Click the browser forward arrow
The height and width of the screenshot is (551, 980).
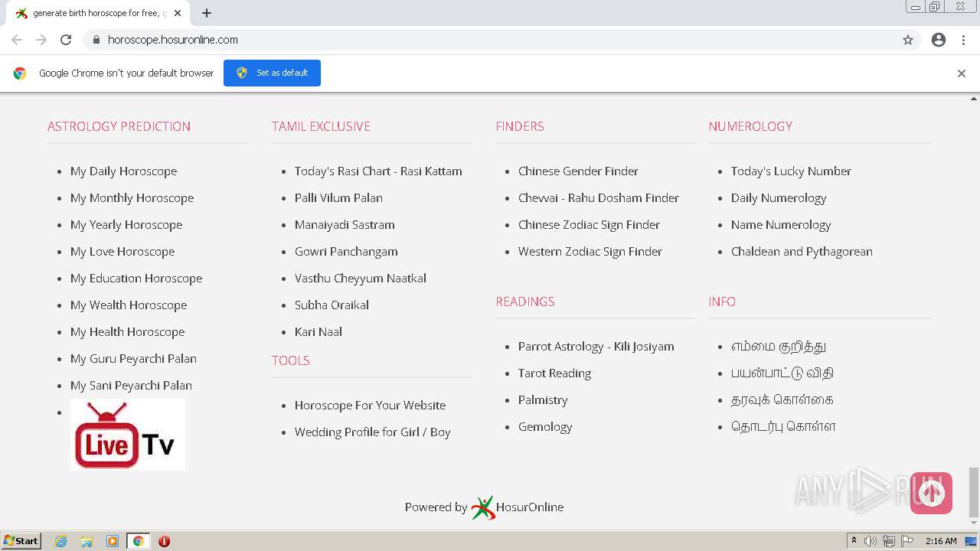point(41,40)
